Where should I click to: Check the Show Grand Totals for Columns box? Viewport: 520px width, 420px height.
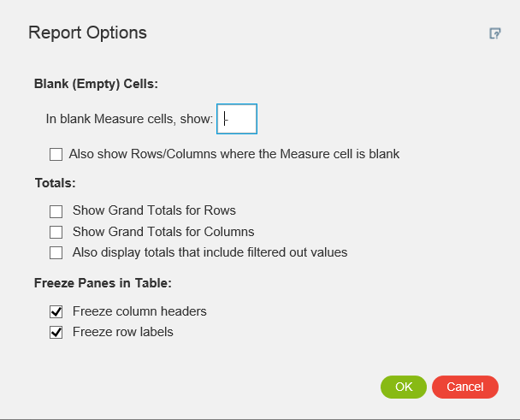click(56, 232)
